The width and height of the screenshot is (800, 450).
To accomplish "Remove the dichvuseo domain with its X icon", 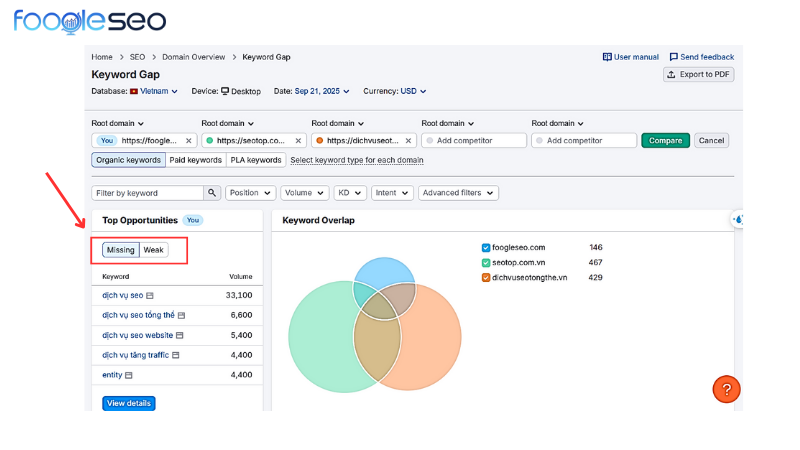I will (408, 141).
